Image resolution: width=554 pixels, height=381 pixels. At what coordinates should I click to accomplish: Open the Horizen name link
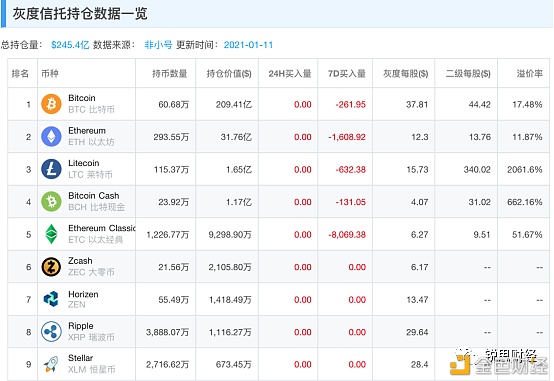(83, 294)
